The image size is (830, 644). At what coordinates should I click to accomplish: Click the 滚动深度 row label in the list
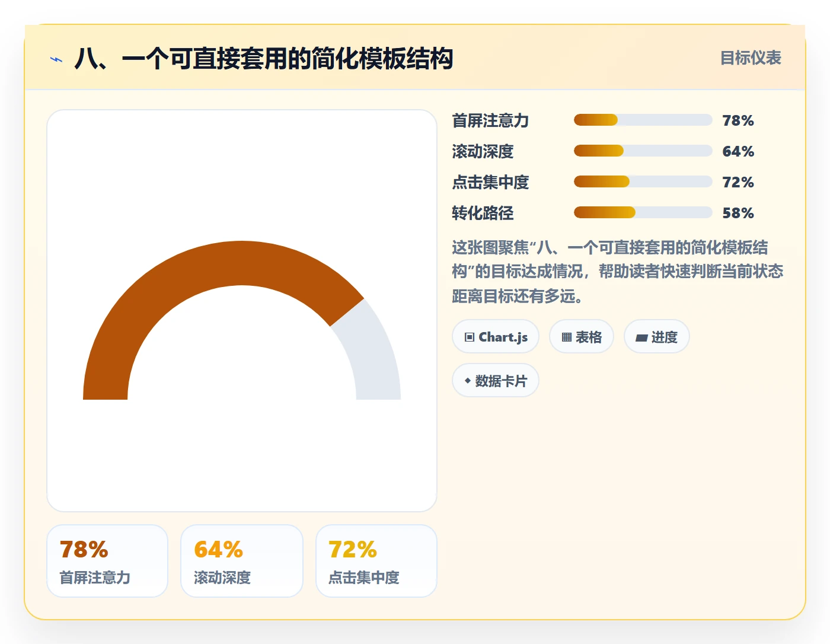pos(483,151)
